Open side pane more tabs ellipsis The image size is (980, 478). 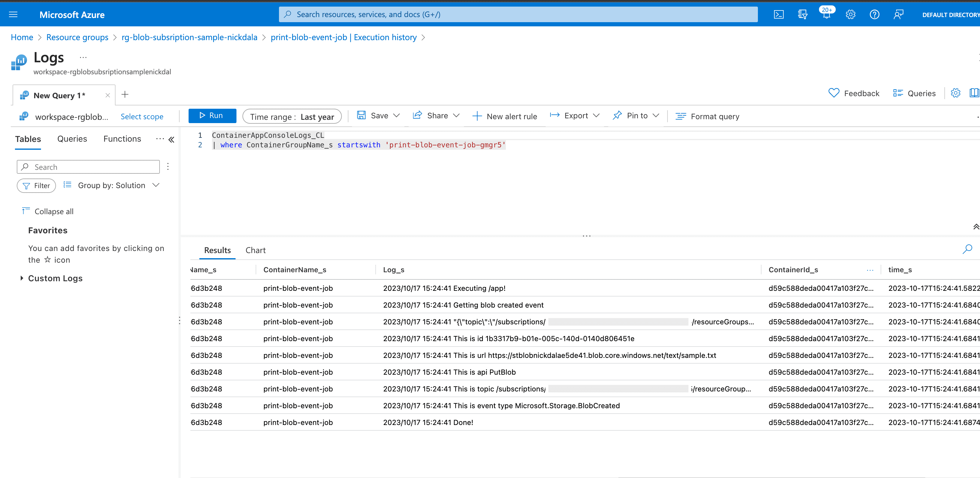click(x=160, y=139)
